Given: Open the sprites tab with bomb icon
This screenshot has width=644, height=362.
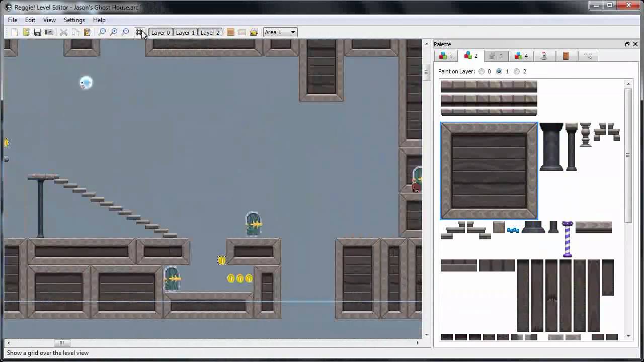Looking at the screenshot, I should coord(544,56).
